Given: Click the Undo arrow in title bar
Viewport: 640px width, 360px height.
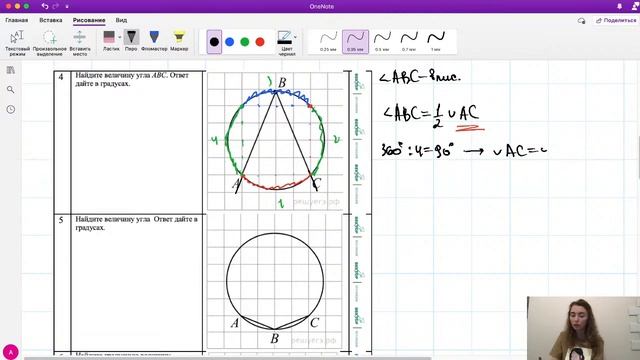Looking at the screenshot, I should tap(45, 7).
